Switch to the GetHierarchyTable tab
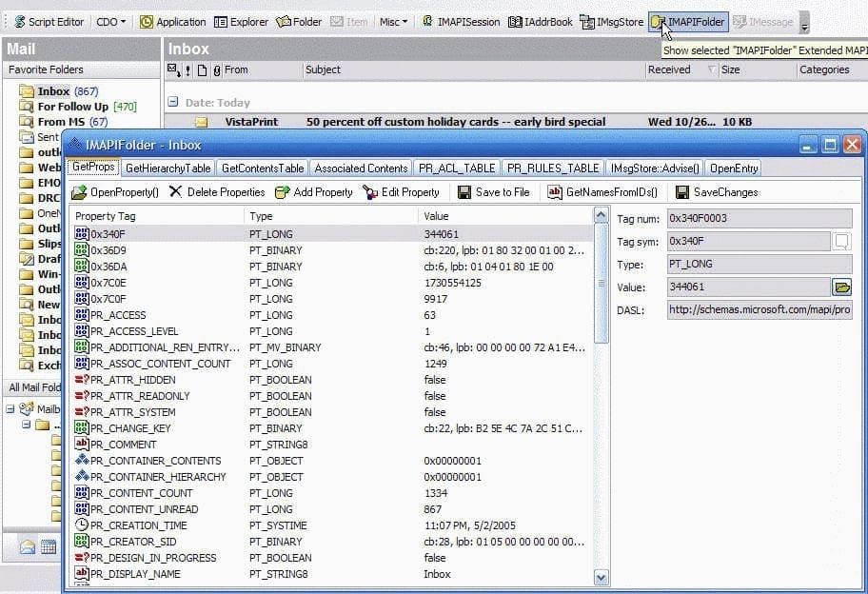Image resolution: width=868 pixels, height=594 pixels. click(168, 168)
